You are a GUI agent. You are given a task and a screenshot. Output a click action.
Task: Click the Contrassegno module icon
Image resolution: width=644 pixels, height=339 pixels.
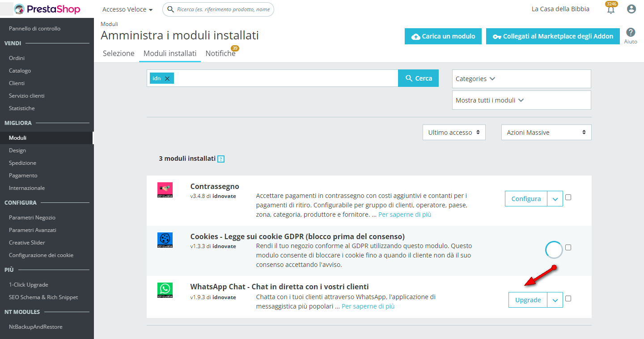165,190
